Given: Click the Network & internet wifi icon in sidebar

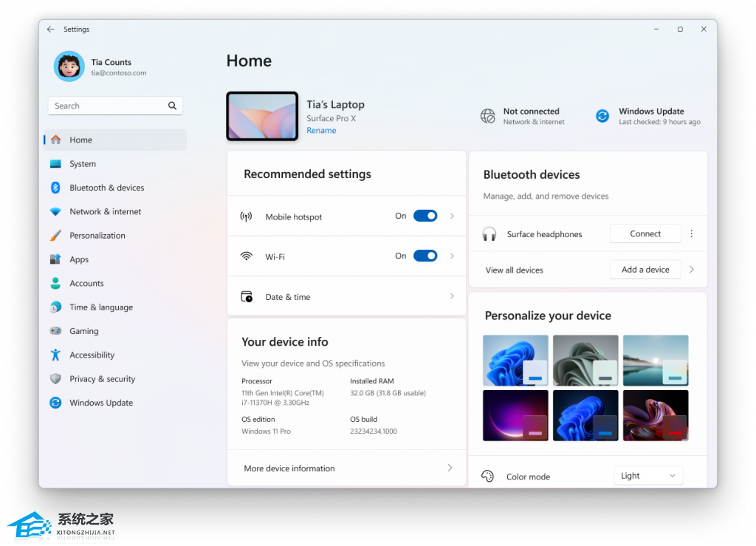Looking at the screenshot, I should click(56, 212).
